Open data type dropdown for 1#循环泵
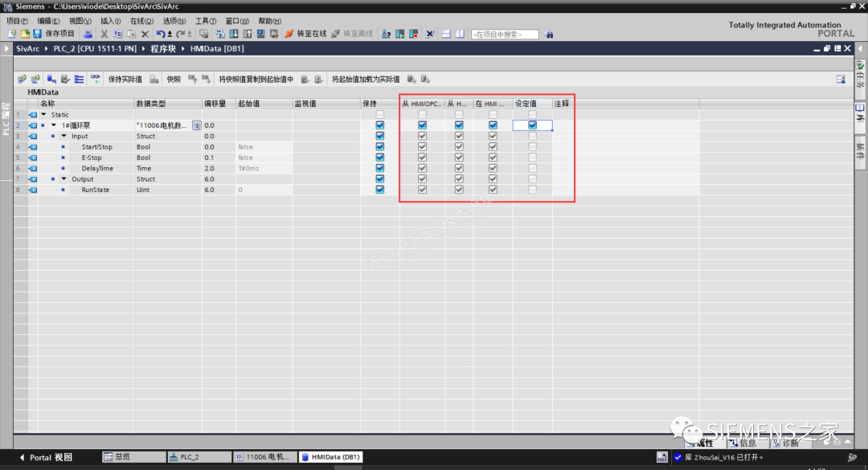Viewport: 868px width, 470px height. coord(197,125)
